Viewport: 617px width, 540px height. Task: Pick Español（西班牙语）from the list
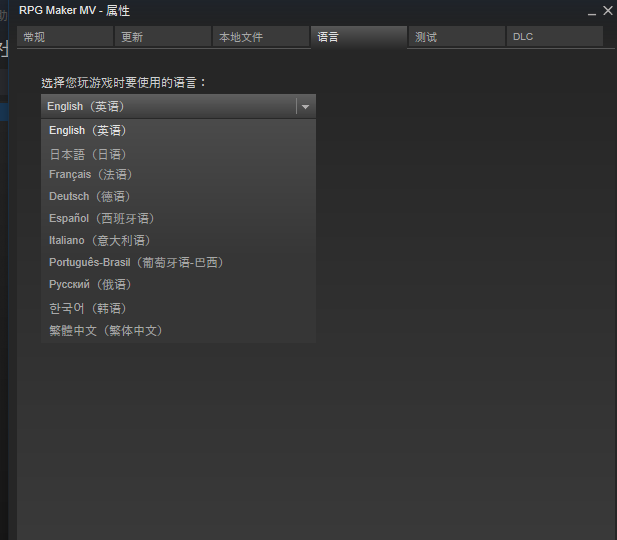coord(178,218)
